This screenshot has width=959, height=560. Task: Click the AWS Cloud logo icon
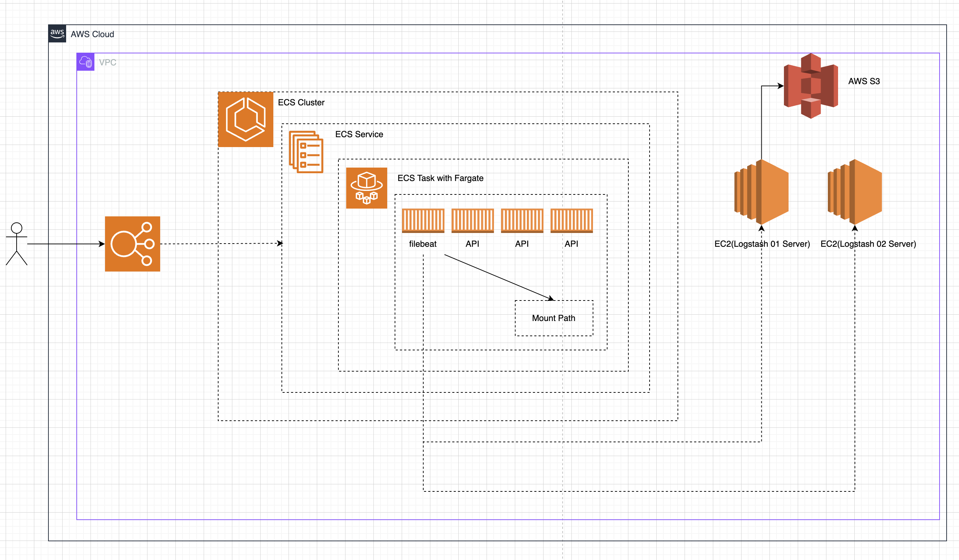coord(57,34)
